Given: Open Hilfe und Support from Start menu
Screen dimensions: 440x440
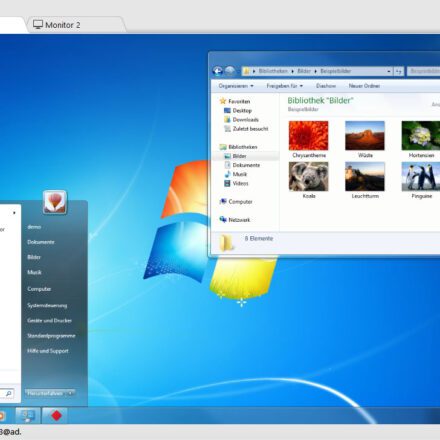Looking at the screenshot, I should pos(48,351).
